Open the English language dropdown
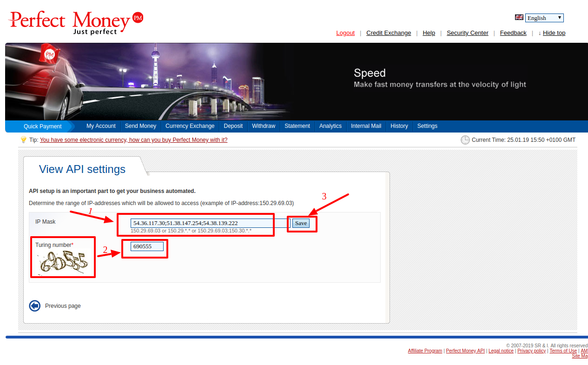 [544, 18]
